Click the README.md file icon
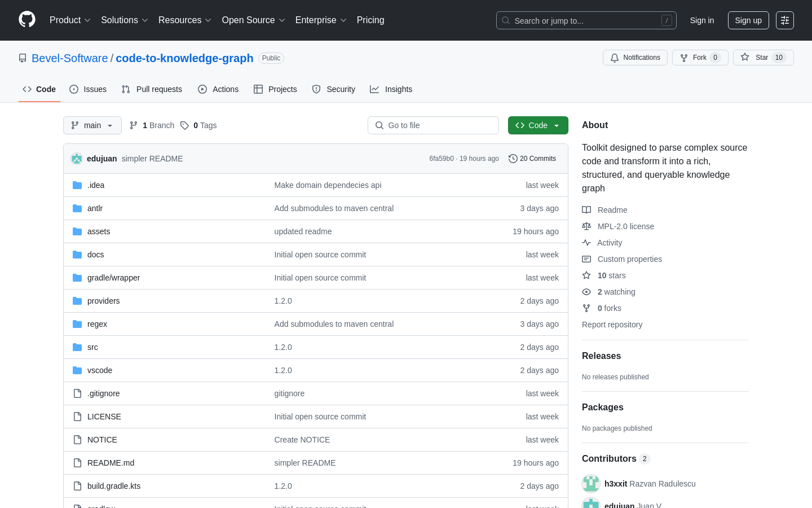812x508 pixels. coord(77,463)
